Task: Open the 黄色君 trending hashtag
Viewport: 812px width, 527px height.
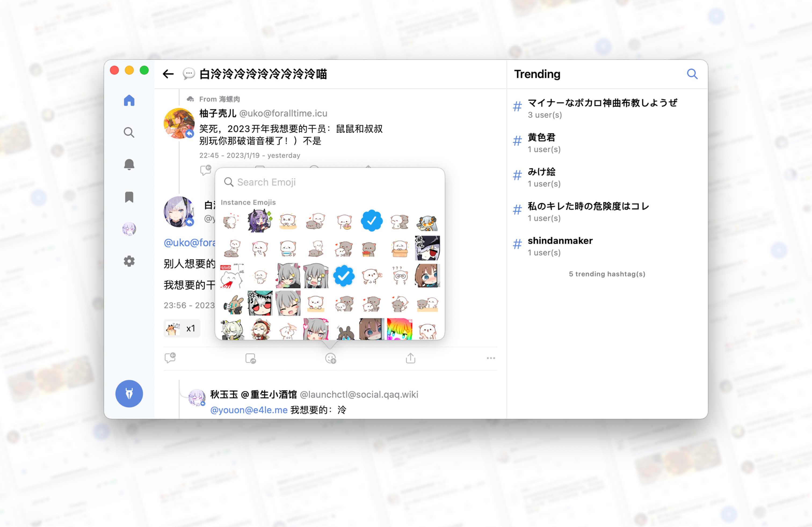Action: [541, 137]
